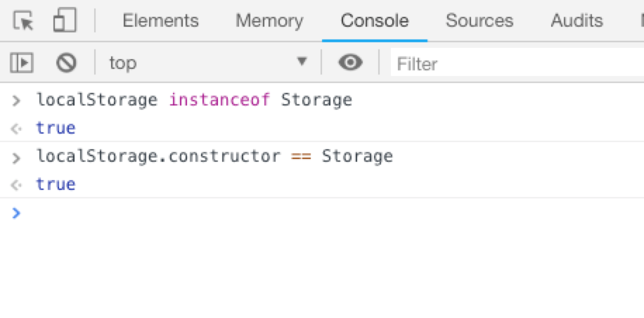Click the second true output value
644x318 pixels.
[55, 184]
